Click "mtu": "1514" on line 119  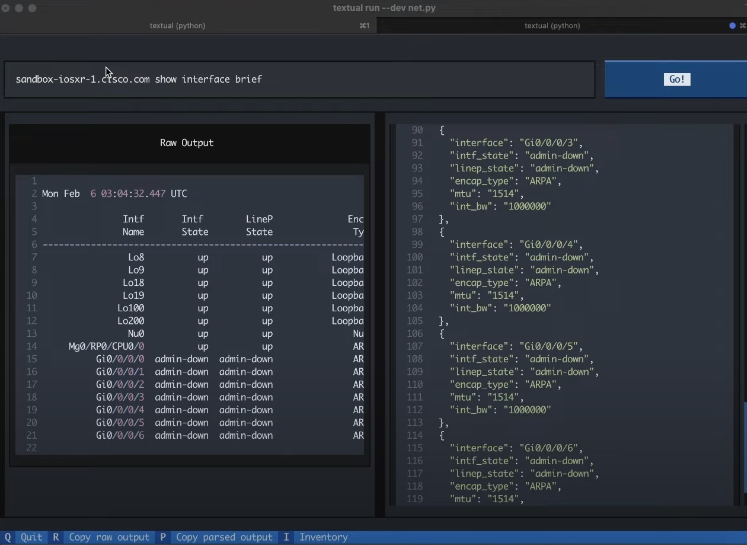click(487, 499)
